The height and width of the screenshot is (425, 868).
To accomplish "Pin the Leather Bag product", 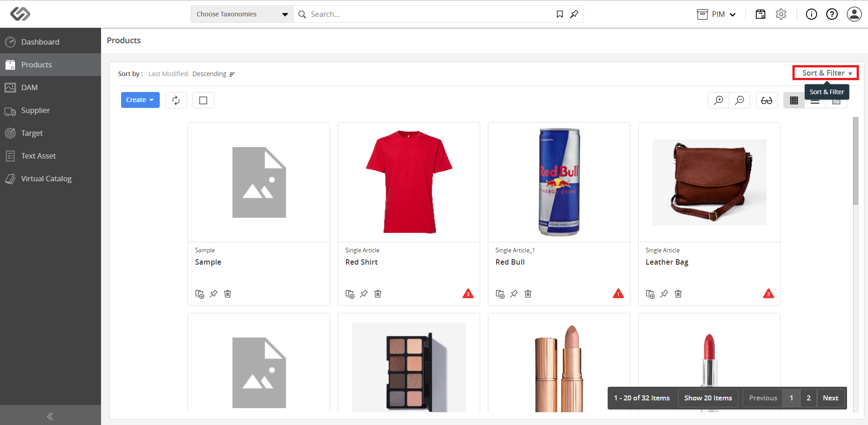I will (x=664, y=294).
